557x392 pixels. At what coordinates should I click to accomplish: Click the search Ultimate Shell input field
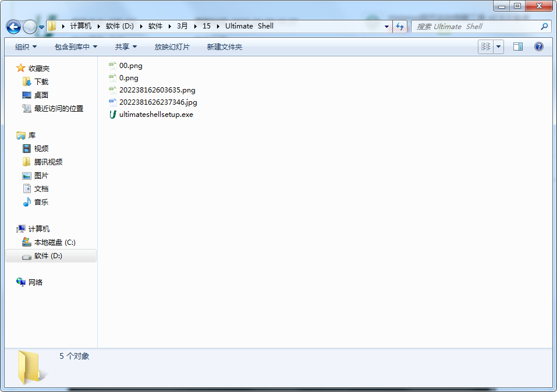(x=476, y=27)
